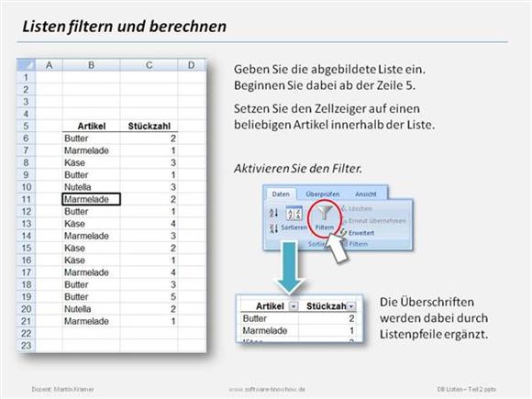Click the select-all corner of the sheet
The width and height of the screenshot is (532, 399).
(x=26, y=65)
